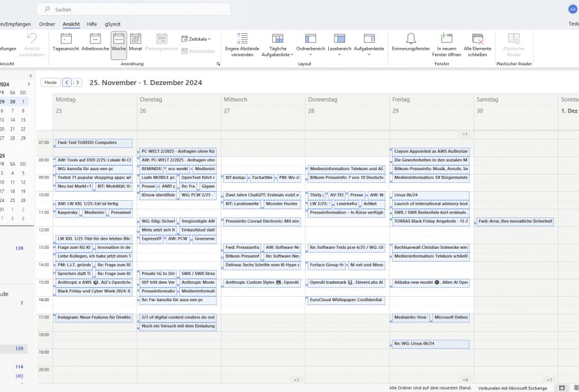Open the Ansicht ribbon tab
This screenshot has height=392, width=579.
click(71, 24)
